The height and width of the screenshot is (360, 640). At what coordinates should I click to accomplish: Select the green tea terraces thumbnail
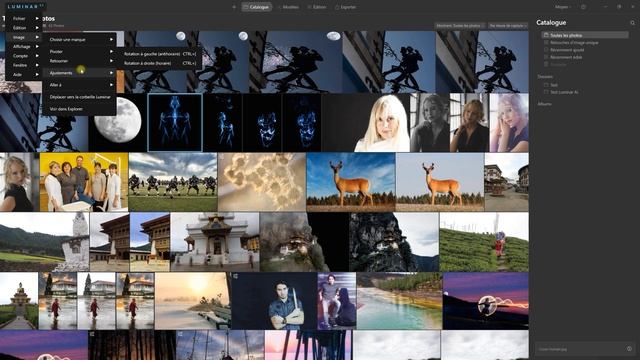pos(484,242)
